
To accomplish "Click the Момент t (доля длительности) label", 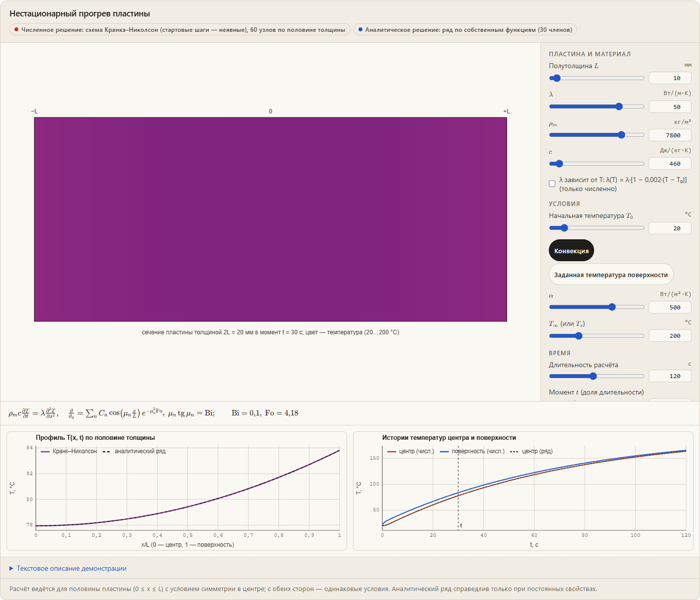I will point(596,392).
